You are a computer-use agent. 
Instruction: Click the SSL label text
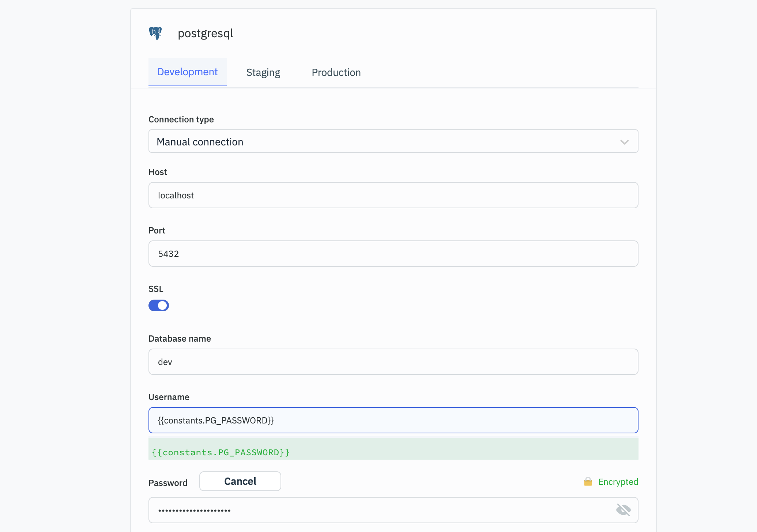pos(156,289)
